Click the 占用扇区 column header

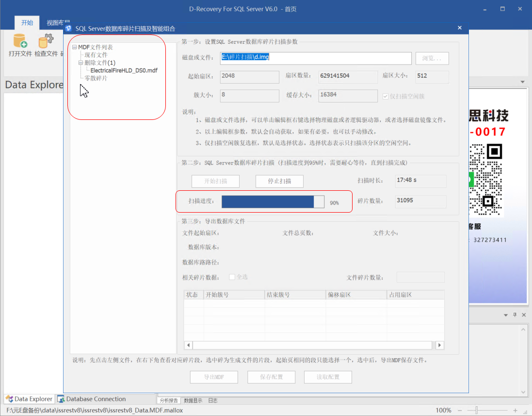point(416,295)
